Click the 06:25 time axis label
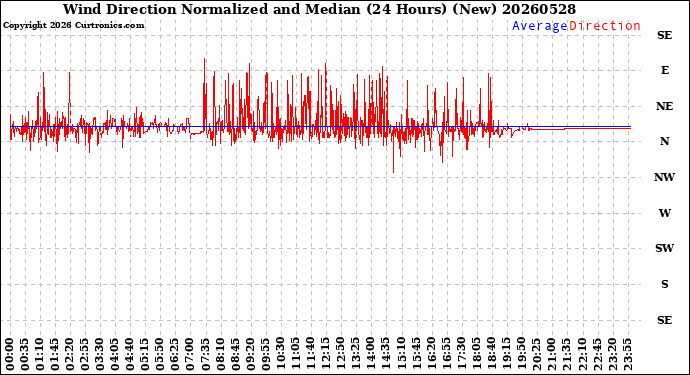 (176, 354)
